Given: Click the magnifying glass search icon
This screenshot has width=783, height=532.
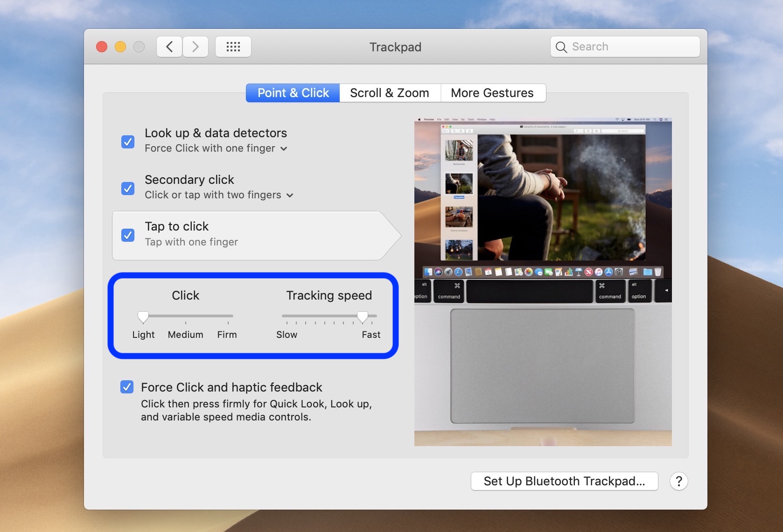Looking at the screenshot, I should click(x=561, y=47).
